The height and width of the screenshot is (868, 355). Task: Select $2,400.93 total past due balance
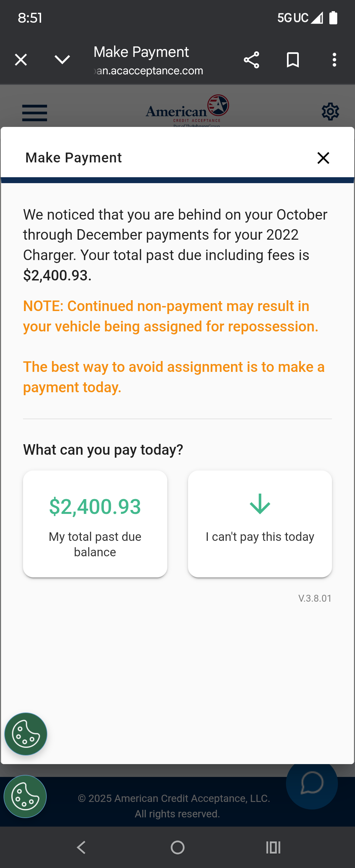[x=95, y=524]
